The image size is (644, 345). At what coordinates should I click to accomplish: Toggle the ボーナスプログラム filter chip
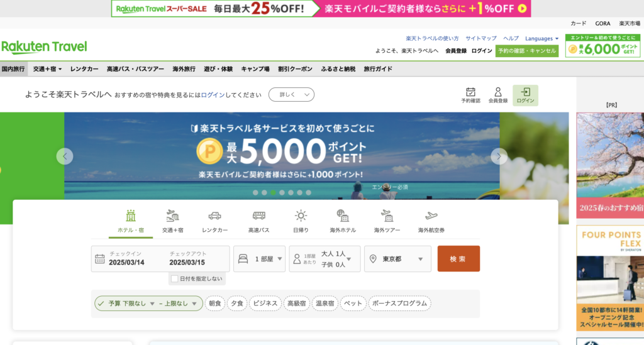[x=399, y=304]
